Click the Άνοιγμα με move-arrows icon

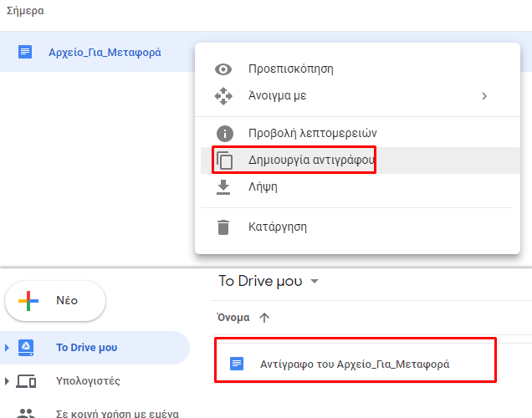tap(223, 96)
